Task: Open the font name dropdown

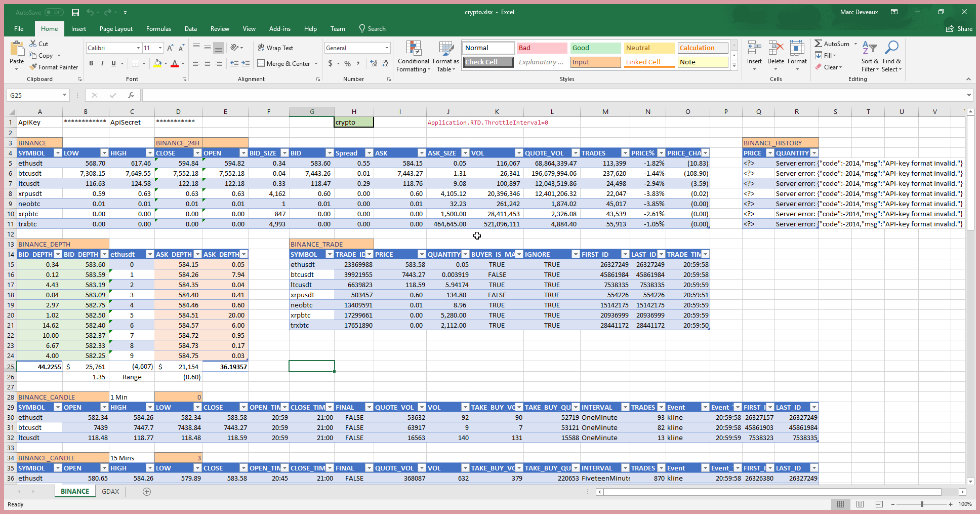Action: pyautogui.click(x=138, y=48)
